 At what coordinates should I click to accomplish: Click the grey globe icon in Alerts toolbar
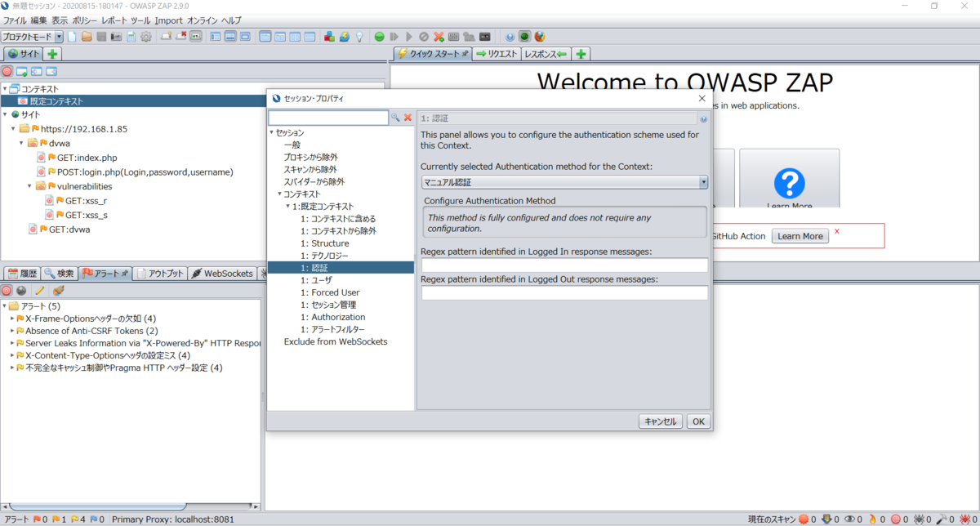21,291
